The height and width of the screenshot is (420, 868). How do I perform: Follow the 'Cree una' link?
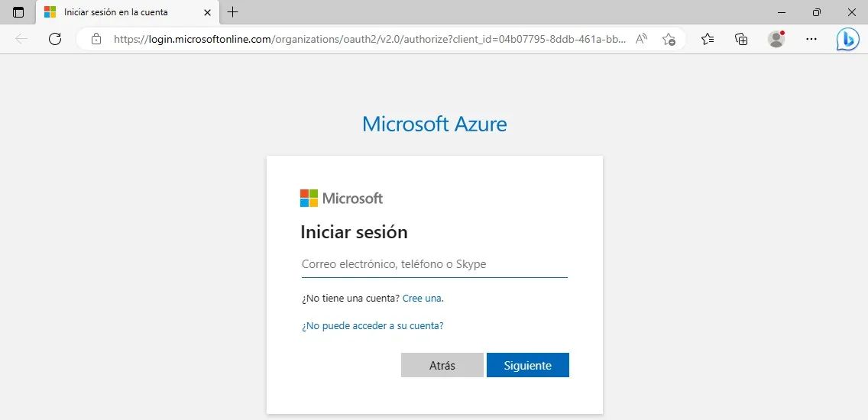[423, 299]
